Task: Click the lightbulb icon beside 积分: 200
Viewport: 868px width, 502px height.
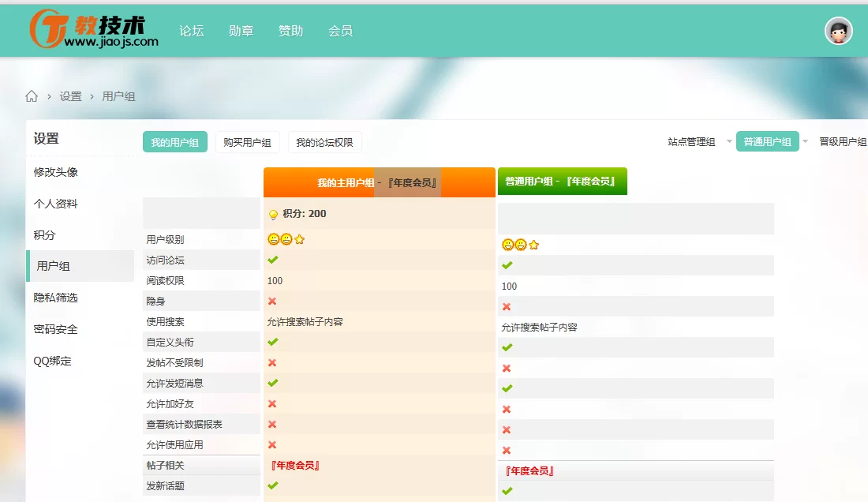Action: coord(273,215)
